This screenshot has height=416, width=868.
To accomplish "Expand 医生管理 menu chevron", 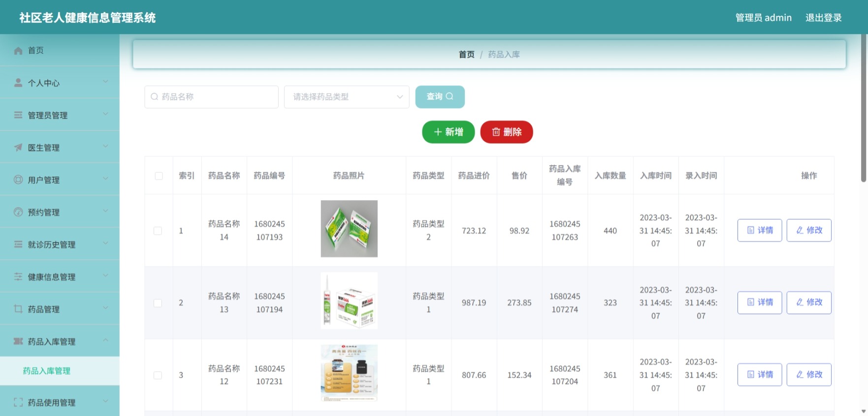I will click(105, 146).
